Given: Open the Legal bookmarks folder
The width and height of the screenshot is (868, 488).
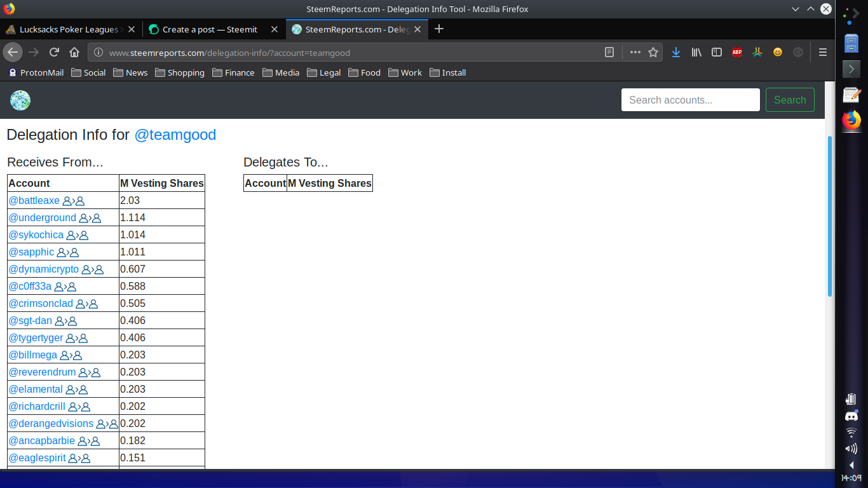Looking at the screenshot, I should click(x=323, y=72).
